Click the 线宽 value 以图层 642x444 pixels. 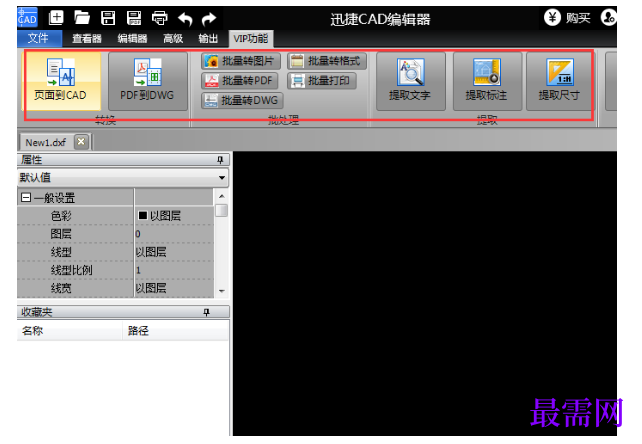tap(174, 288)
